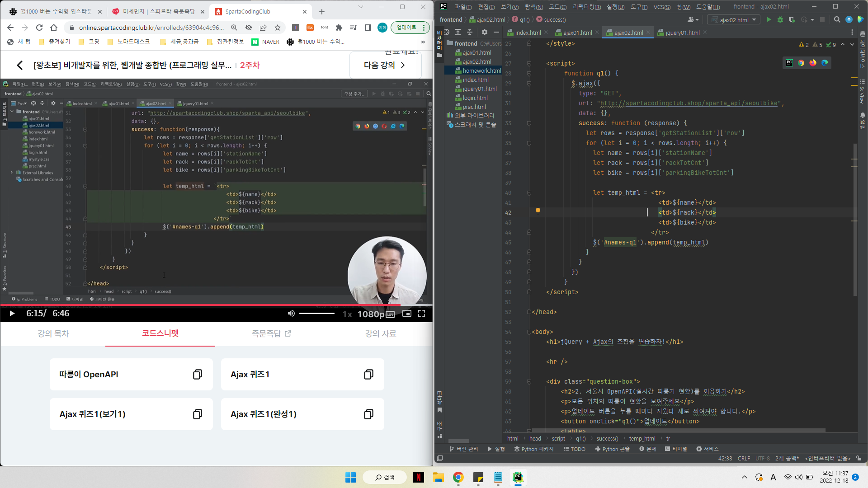868x488 pixels.
Task: Open a new Chrome tab
Action: pos(322,12)
